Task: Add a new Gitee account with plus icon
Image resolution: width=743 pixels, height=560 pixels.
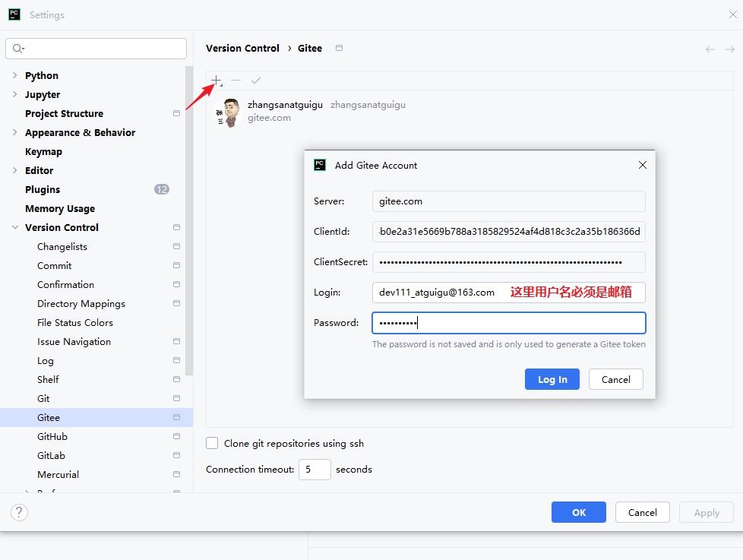Action: click(216, 81)
